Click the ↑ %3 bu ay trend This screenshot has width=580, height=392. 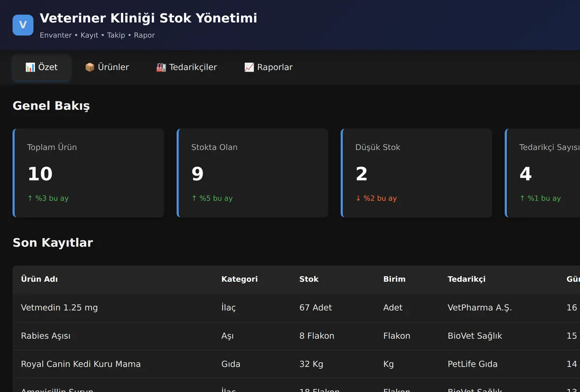pyautogui.click(x=48, y=198)
